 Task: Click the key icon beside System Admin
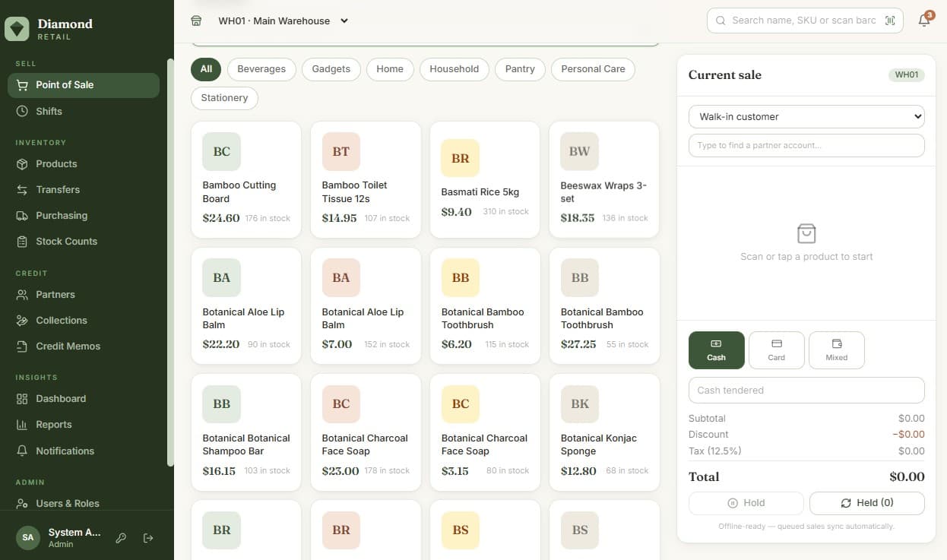[121, 538]
